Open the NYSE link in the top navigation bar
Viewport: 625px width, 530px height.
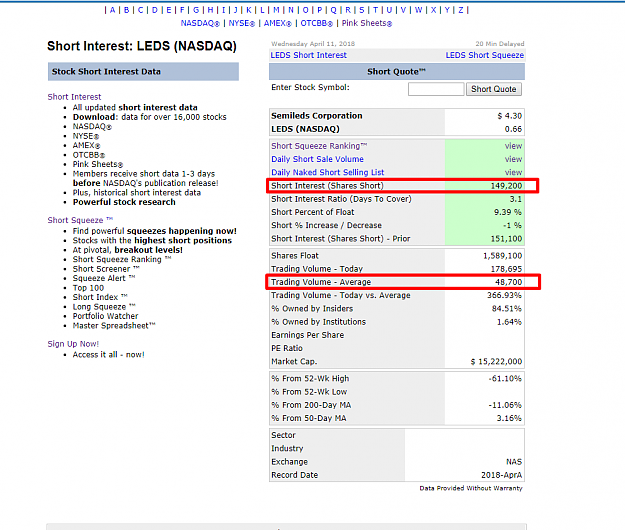(x=242, y=23)
